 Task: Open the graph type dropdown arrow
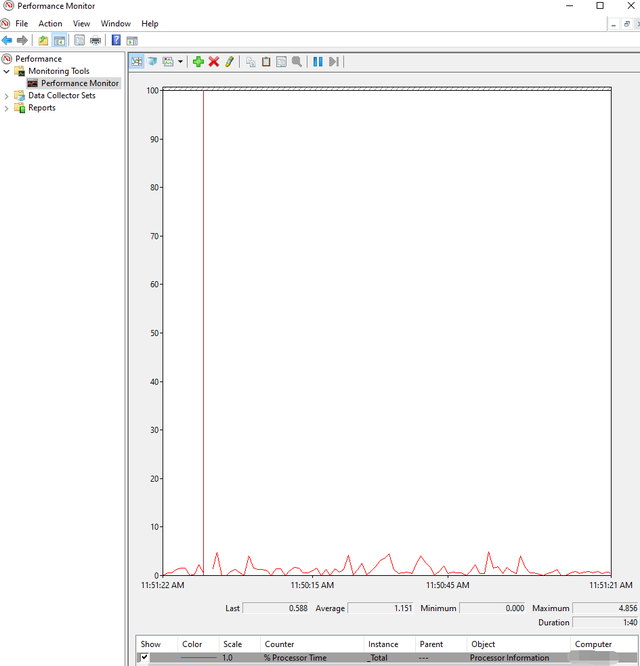[x=180, y=62]
